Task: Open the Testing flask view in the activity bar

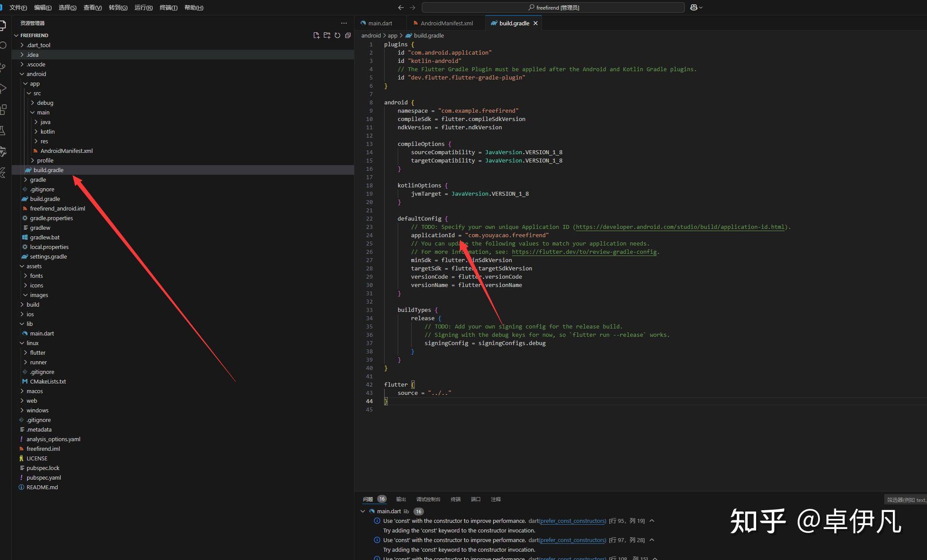Action: click(x=3, y=130)
